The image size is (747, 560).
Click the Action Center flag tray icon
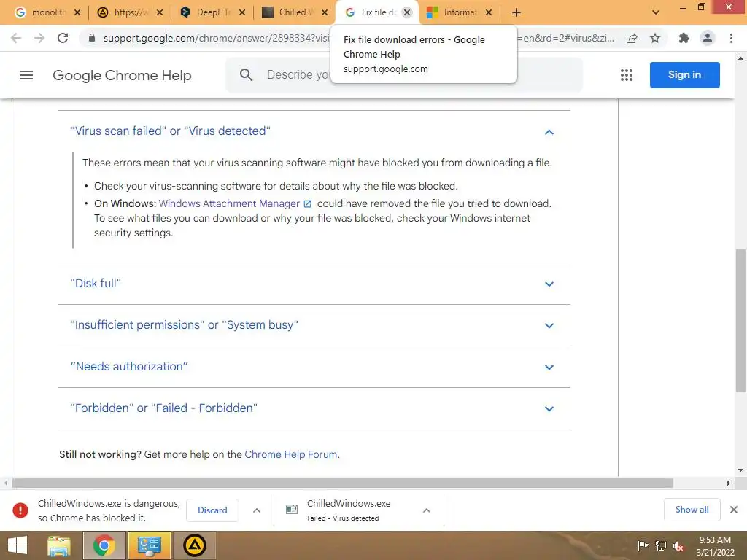coord(643,545)
